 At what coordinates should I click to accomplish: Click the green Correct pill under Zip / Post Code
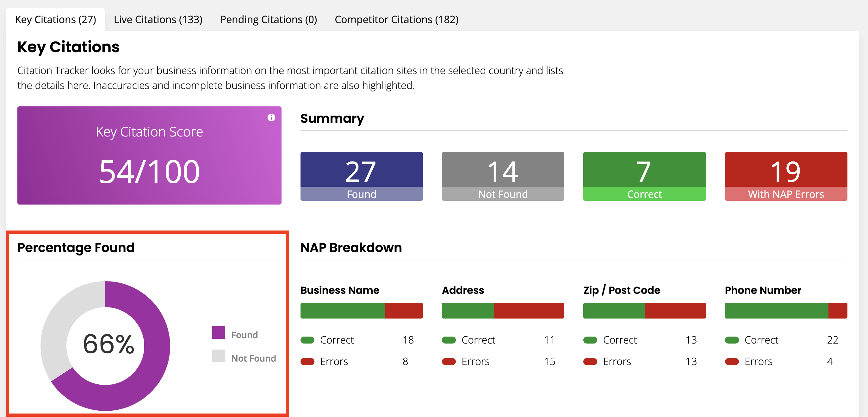tap(590, 340)
